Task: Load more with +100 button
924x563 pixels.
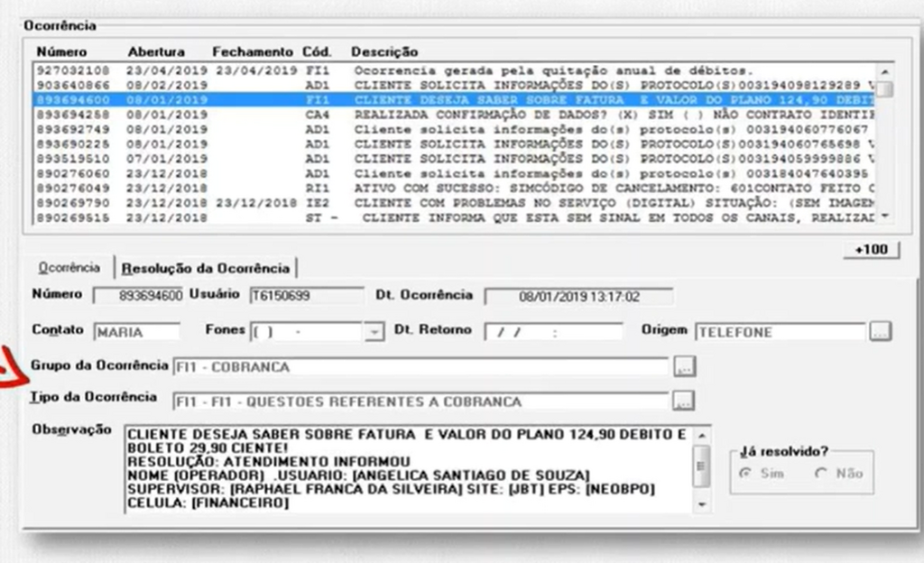Action: pos(871,250)
